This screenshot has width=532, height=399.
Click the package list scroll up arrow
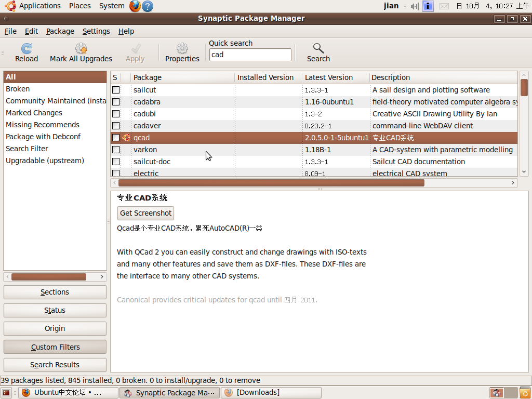tap(524, 75)
